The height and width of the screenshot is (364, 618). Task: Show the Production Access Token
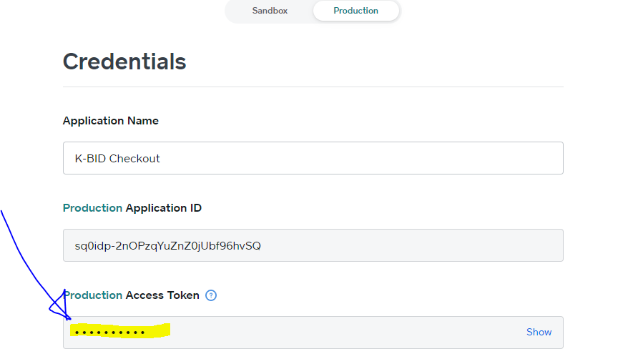539,332
